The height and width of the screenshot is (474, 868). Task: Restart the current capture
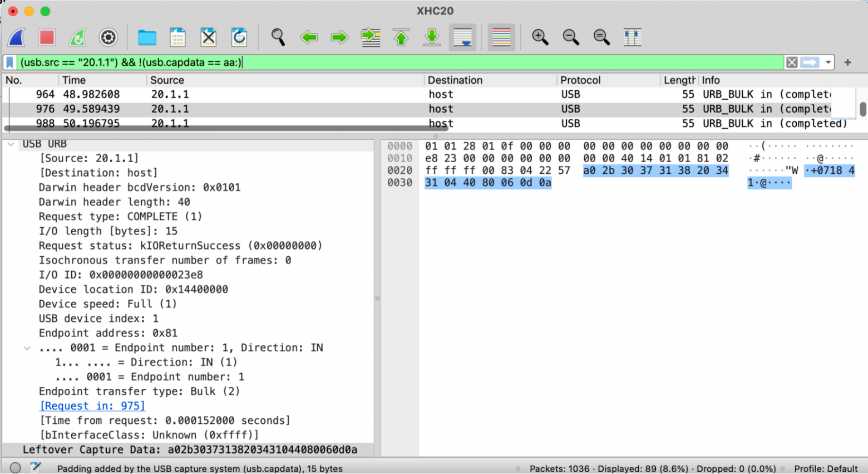[x=77, y=37]
